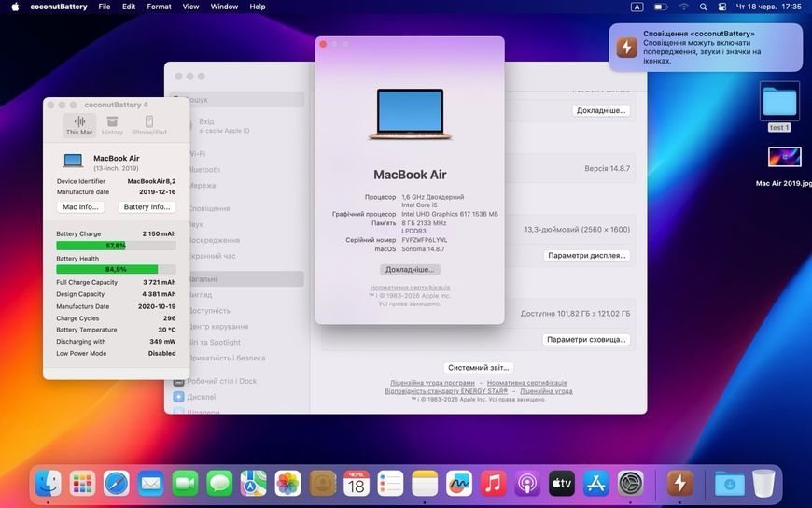Click keyboard input source icon in menu bar
812x508 pixels.
point(637,7)
